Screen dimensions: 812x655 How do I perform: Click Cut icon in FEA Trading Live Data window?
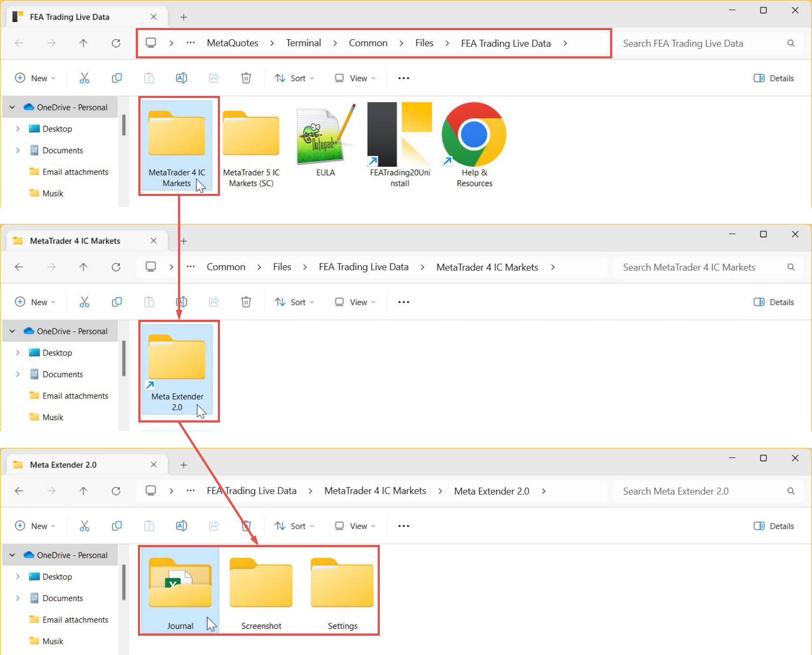[84, 78]
